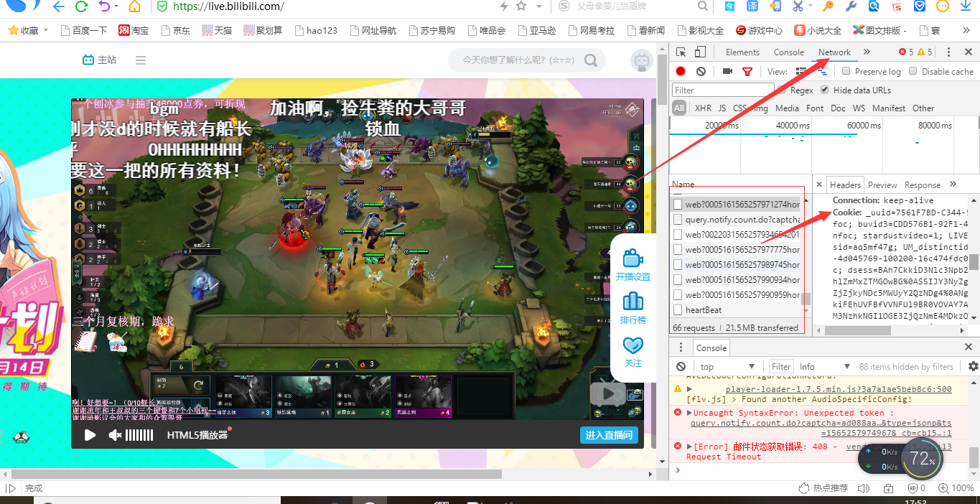This screenshot has height=504, width=980.
Task: Enable the Disable cache checkbox
Action: (913, 71)
